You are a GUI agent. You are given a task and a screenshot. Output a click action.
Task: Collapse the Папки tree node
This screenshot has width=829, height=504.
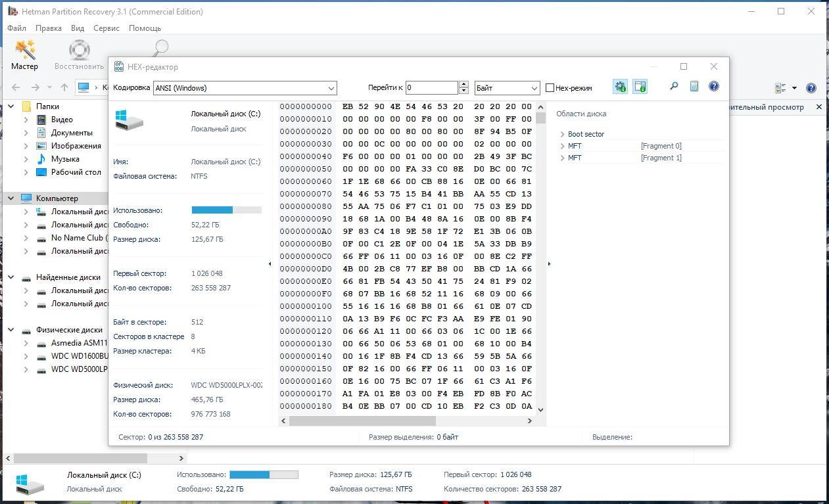(11, 106)
